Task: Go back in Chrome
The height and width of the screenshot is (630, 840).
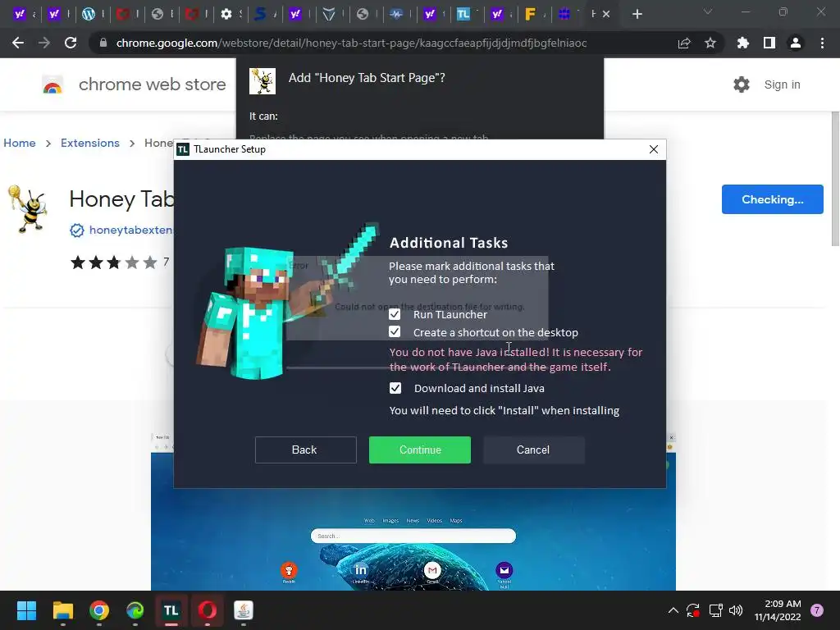Action: pyautogui.click(x=18, y=43)
